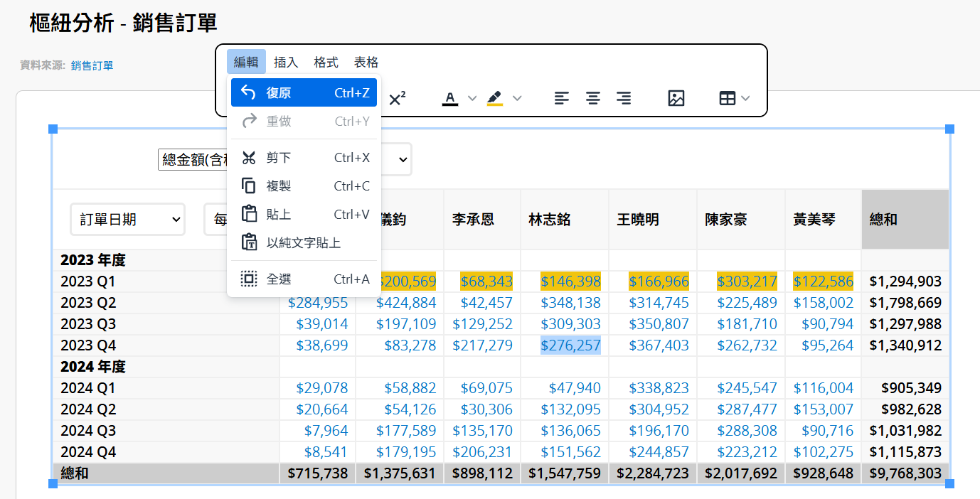Open the 銷售訂單 data source link
Viewport: 980px width, 499px height.
tap(92, 65)
